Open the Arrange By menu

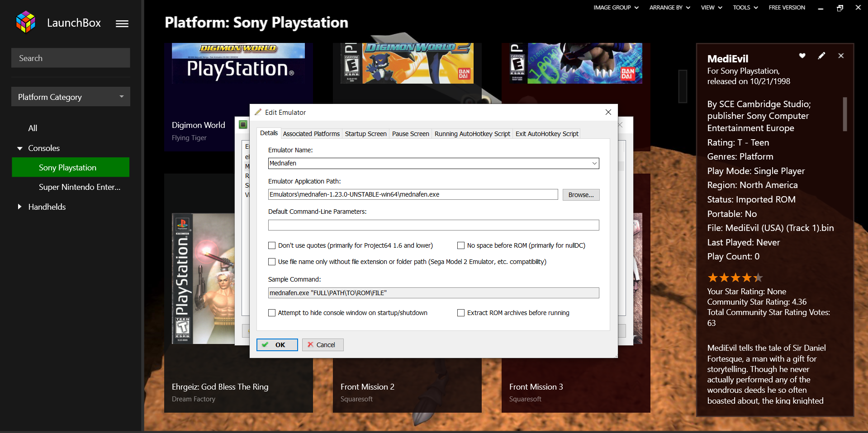pos(670,8)
